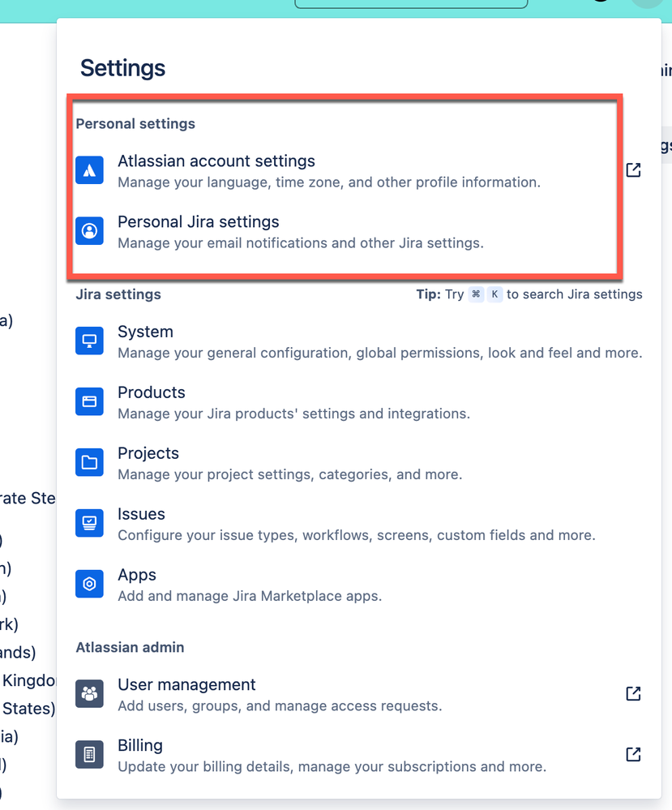Click the User management people icon

tap(89, 693)
